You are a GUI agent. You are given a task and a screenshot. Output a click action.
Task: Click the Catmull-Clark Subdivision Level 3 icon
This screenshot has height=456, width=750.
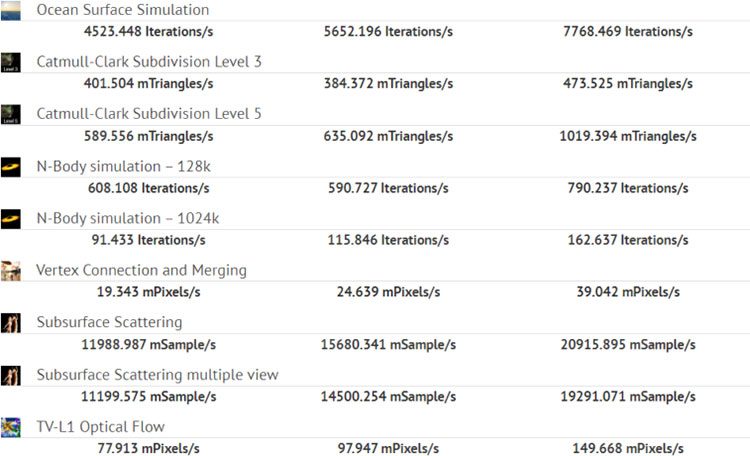[x=11, y=62]
